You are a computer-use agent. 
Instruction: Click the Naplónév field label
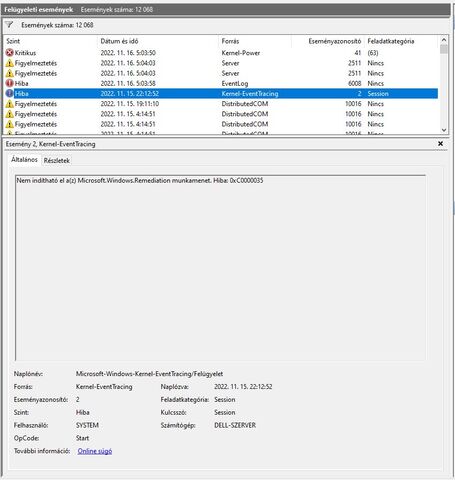(x=28, y=374)
